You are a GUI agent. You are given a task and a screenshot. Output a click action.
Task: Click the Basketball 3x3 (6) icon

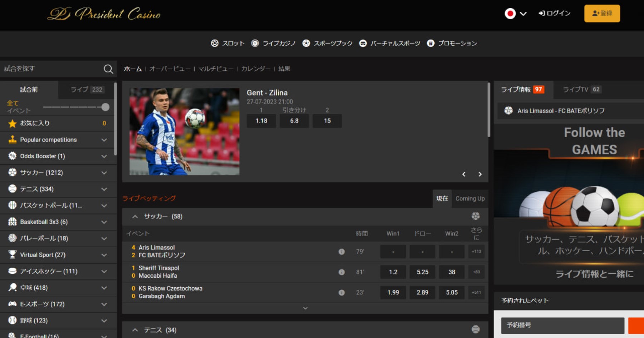(13, 222)
